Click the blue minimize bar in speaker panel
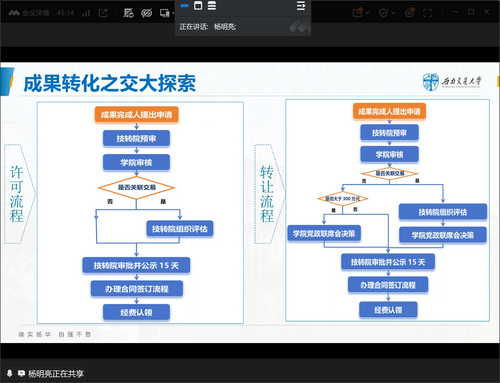The image size is (500, 383). click(184, 6)
